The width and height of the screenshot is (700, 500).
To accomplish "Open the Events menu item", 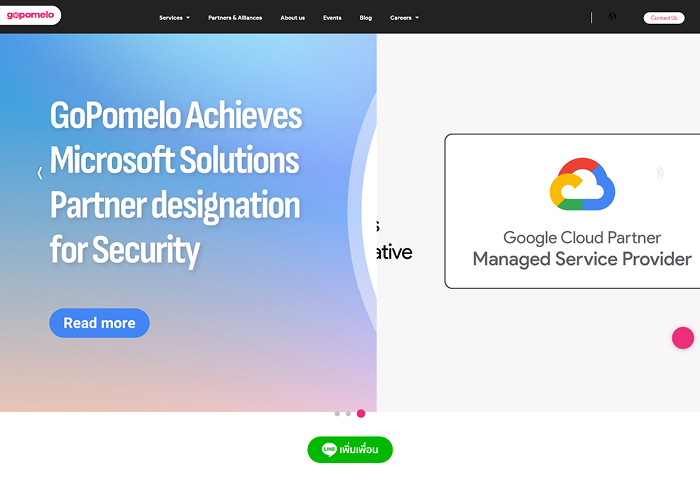I will point(332,18).
